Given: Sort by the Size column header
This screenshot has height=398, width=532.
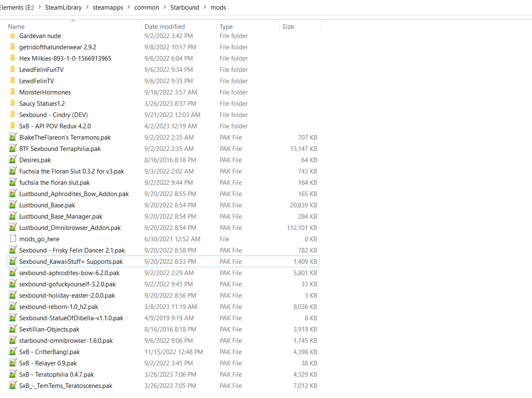Looking at the screenshot, I should pyautogui.click(x=288, y=26).
